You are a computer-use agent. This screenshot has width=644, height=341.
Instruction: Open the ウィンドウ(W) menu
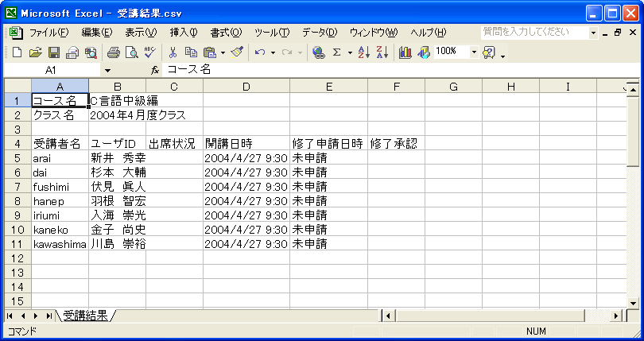tap(374, 33)
